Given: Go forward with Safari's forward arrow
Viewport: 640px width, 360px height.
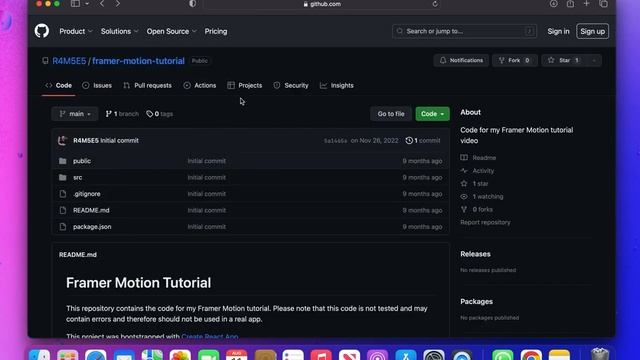Looking at the screenshot, I should point(118,4).
